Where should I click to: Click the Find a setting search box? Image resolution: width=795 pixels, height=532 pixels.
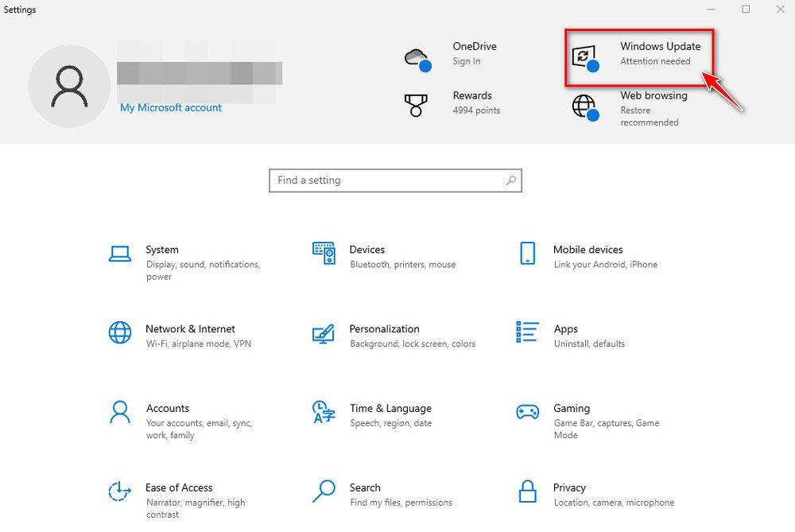coord(395,181)
